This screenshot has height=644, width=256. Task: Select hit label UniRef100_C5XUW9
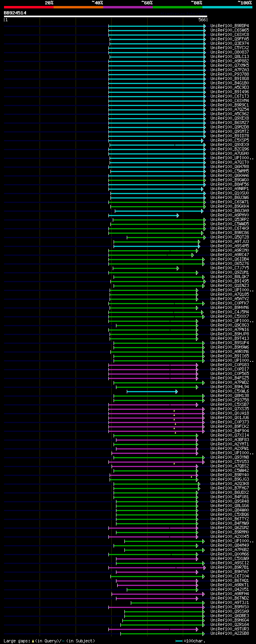230,558
